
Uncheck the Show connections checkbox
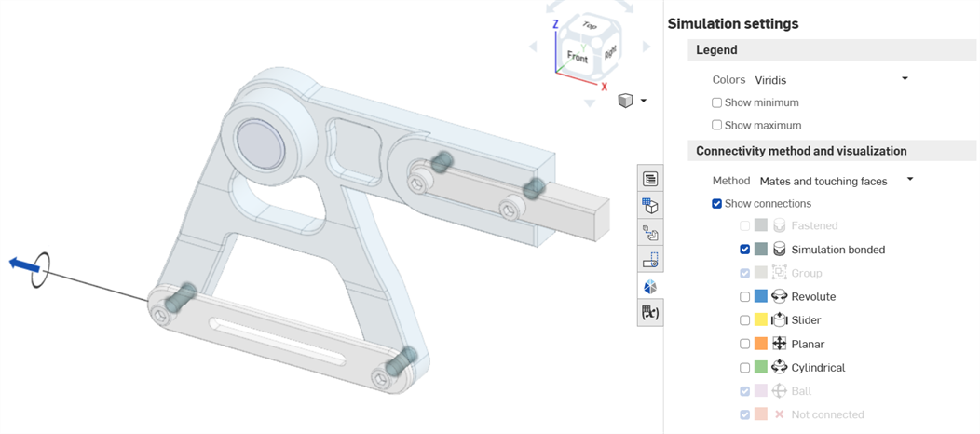coord(716,204)
